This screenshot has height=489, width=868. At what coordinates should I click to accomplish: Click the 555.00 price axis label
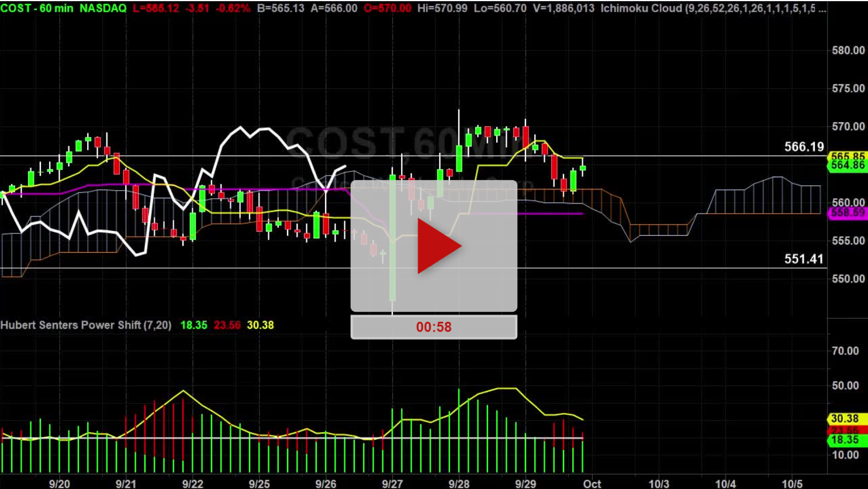[848, 240]
